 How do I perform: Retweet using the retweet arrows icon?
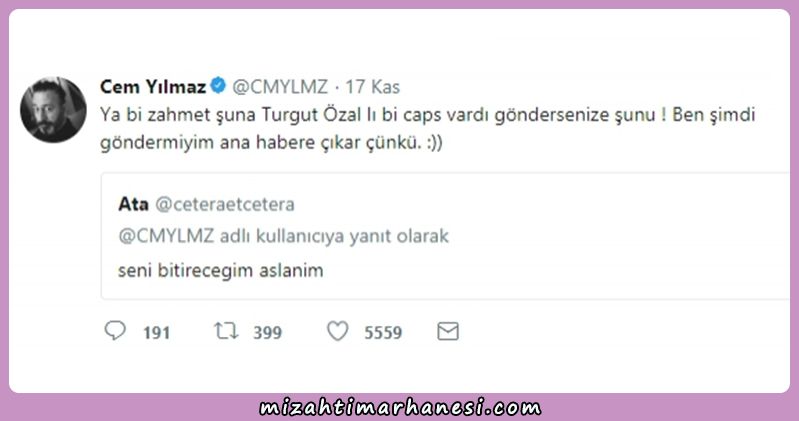click(226, 331)
